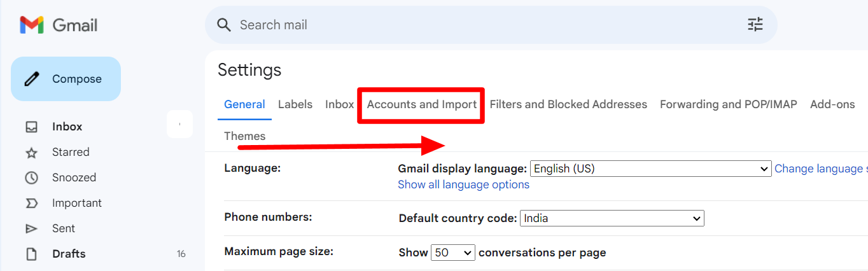Open the Starred folder label
Image resolution: width=868 pixels, height=271 pixels.
(71, 152)
